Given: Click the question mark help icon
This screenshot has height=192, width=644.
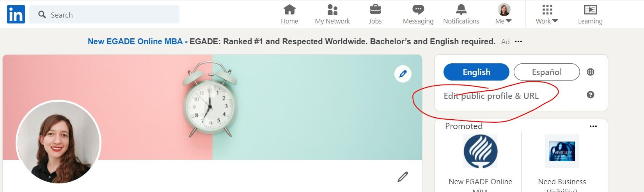Looking at the screenshot, I should tap(591, 95).
